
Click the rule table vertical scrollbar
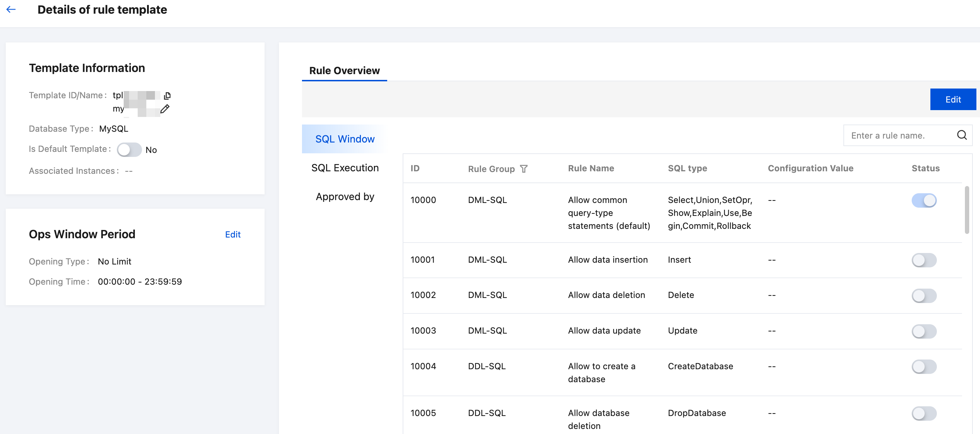pyautogui.click(x=967, y=210)
